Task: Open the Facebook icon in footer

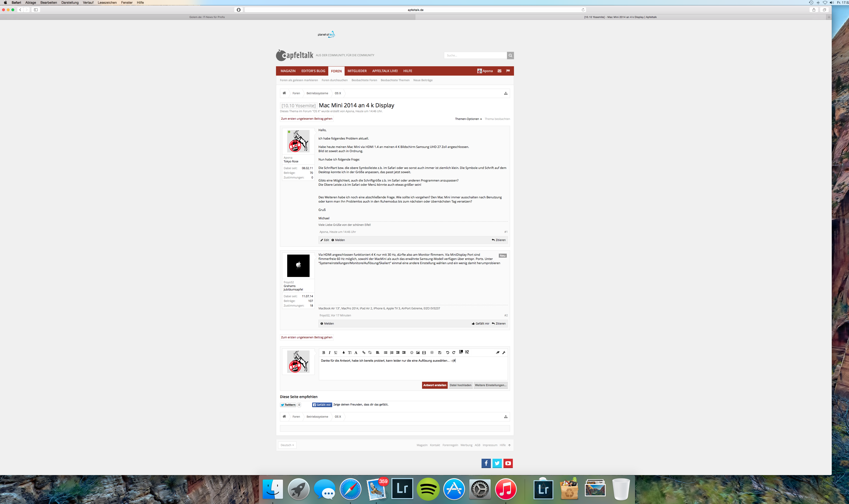Action: click(486, 463)
